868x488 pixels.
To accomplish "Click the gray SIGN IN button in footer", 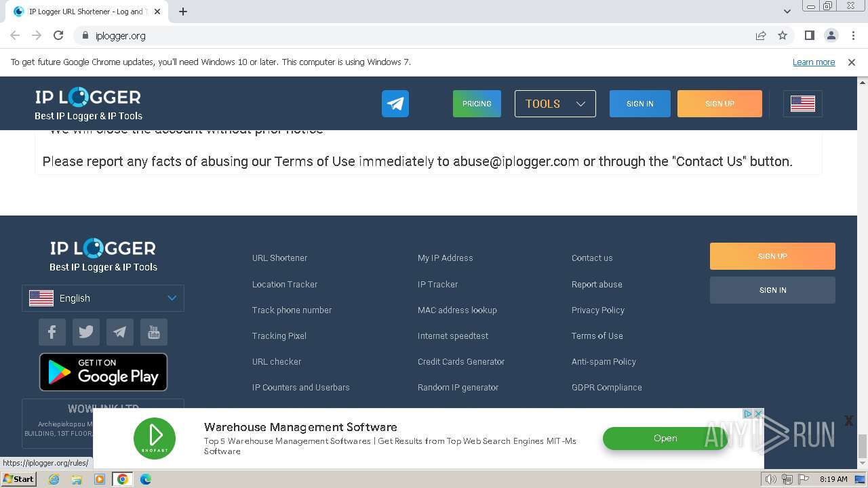I will (772, 290).
